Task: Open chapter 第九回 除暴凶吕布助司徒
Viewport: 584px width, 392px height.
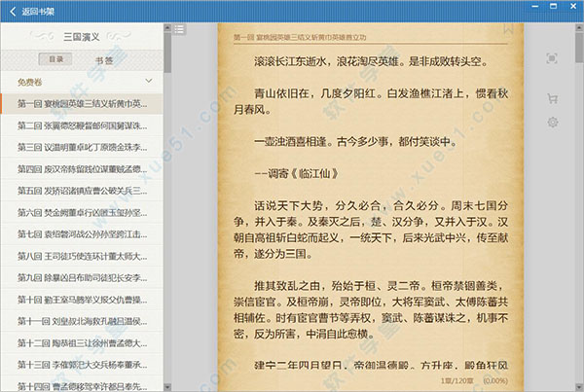Action: pyautogui.click(x=82, y=278)
